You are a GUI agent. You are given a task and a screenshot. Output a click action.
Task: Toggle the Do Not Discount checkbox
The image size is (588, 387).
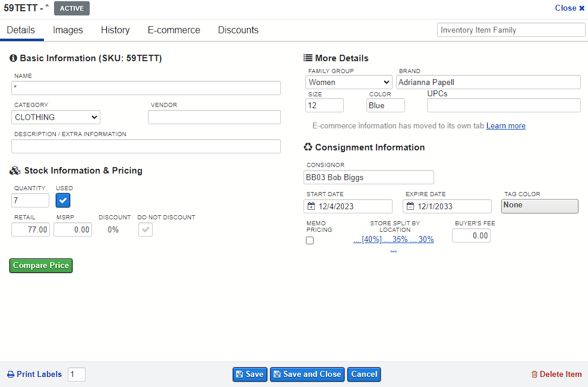click(146, 229)
